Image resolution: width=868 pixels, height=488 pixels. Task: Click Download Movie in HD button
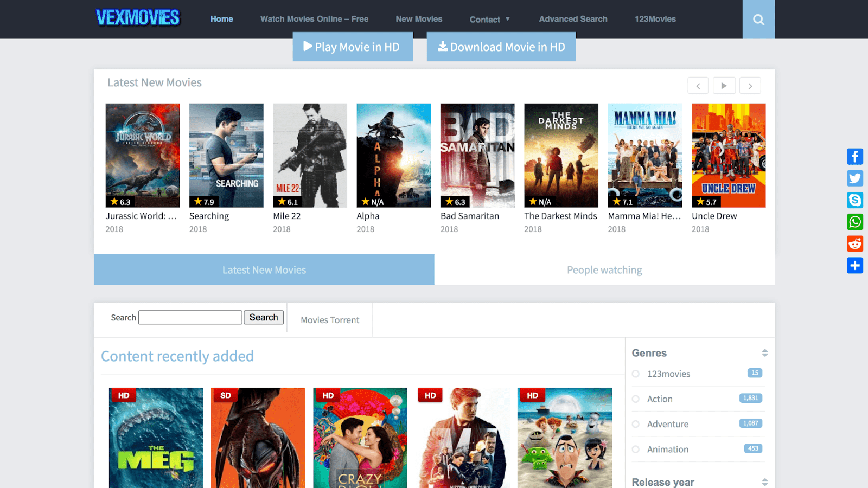(501, 47)
